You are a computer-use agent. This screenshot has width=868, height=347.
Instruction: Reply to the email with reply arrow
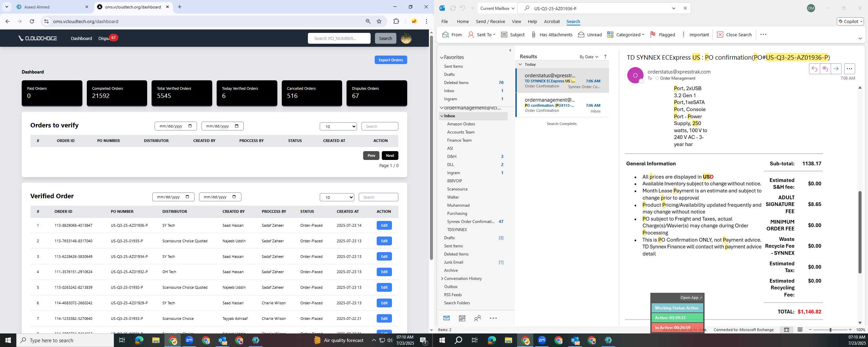pyautogui.click(x=814, y=69)
